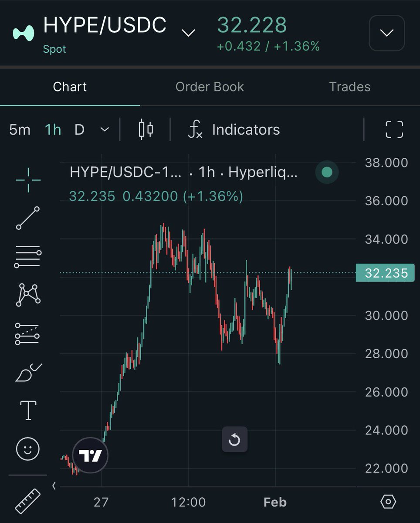Enable the daily D interval

tap(79, 129)
